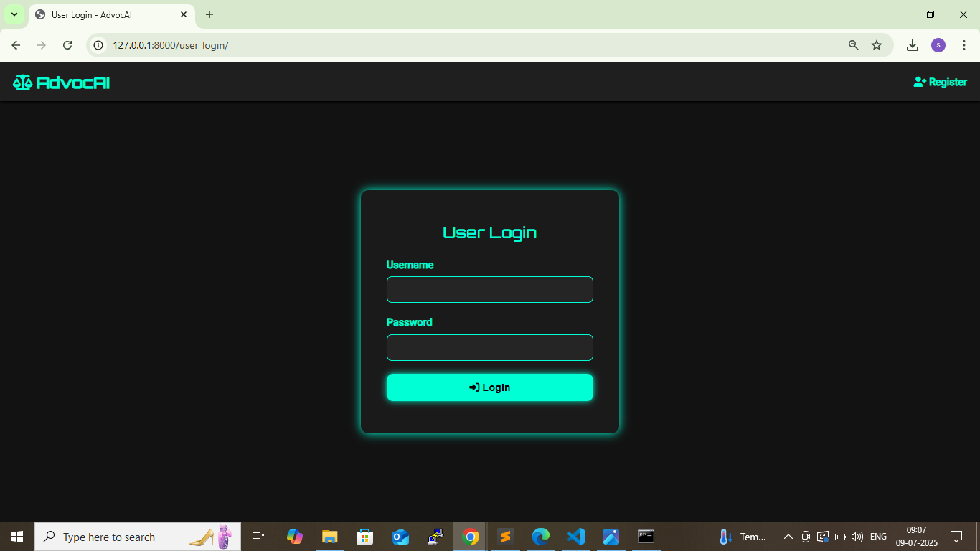Switch to Chrome on taskbar
Screen dimensions: 980x551
(470, 537)
